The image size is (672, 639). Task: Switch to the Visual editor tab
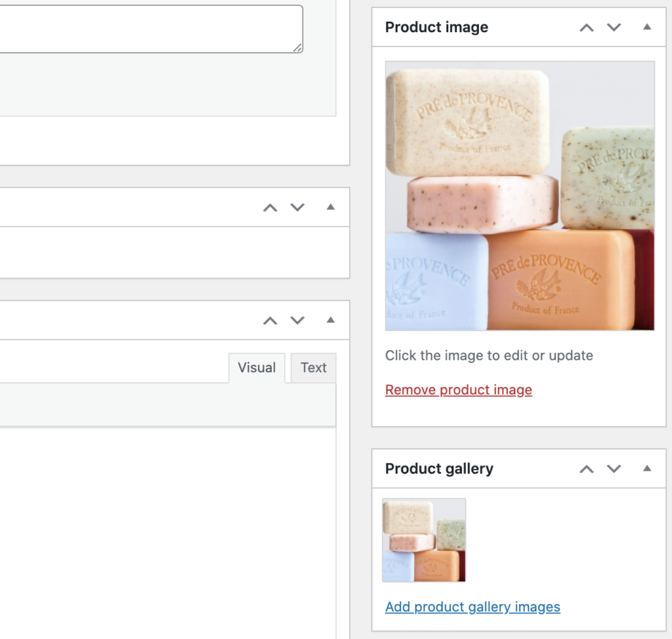click(x=257, y=368)
